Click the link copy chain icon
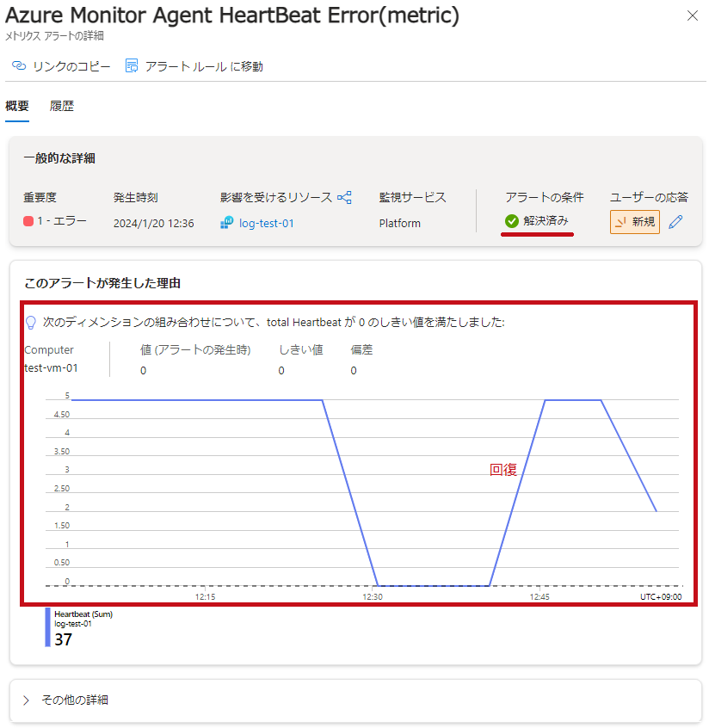The width and height of the screenshot is (709, 728). pos(19,66)
